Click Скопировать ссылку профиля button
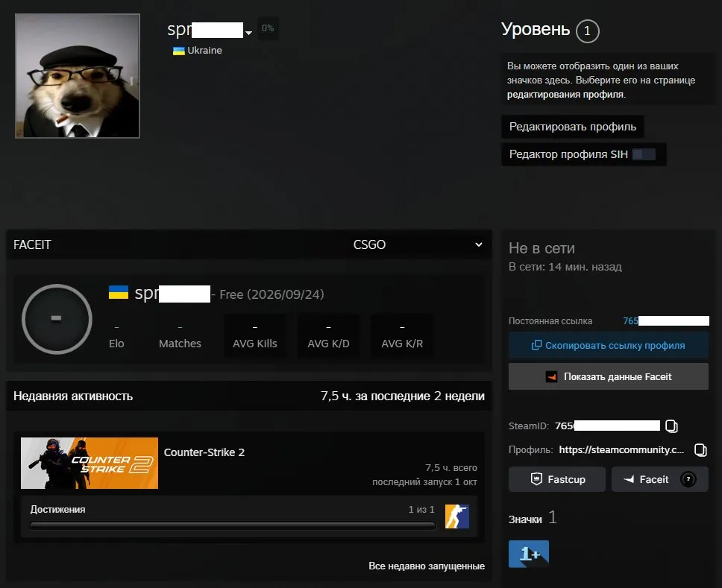Viewport: 722px width, 588px height. click(x=609, y=345)
